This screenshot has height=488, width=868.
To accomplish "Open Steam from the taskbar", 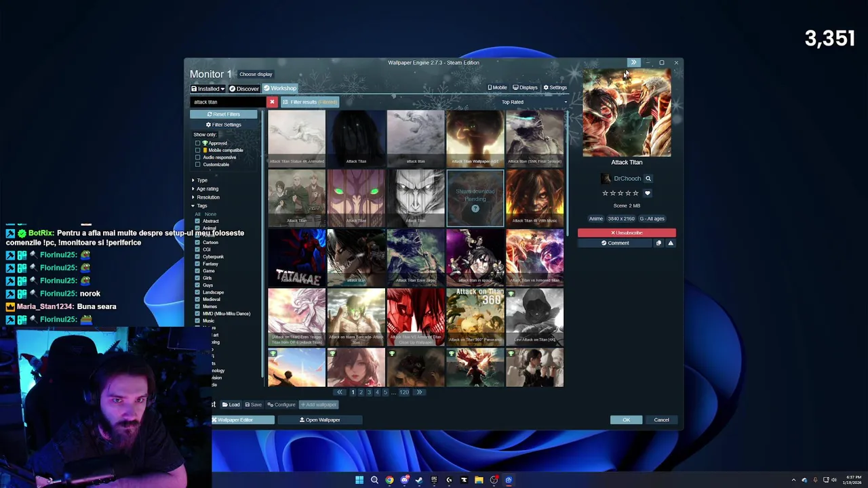I will coord(419,480).
